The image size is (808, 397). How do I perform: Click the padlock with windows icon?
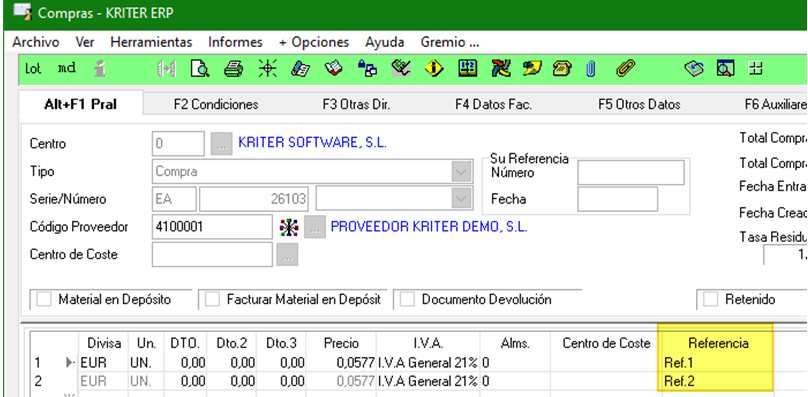click(367, 68)
